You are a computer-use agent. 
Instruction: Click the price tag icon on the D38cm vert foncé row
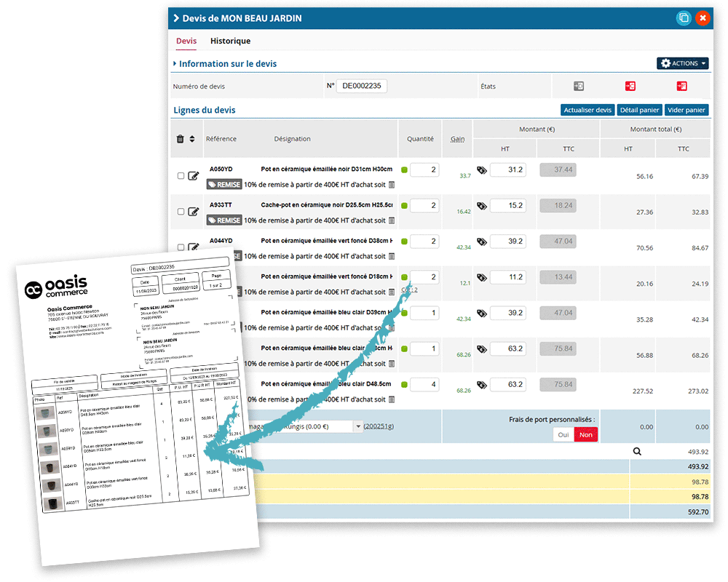482,242
